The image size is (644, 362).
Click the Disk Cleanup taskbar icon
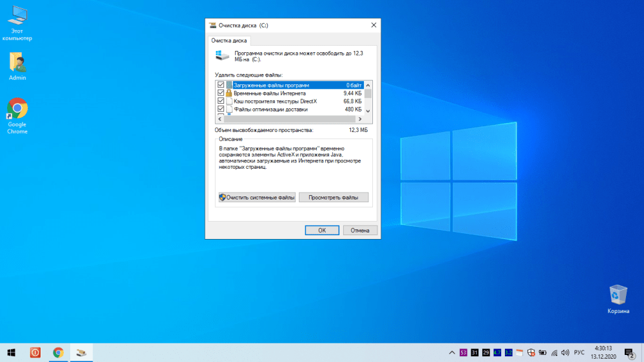click(82, 352)
